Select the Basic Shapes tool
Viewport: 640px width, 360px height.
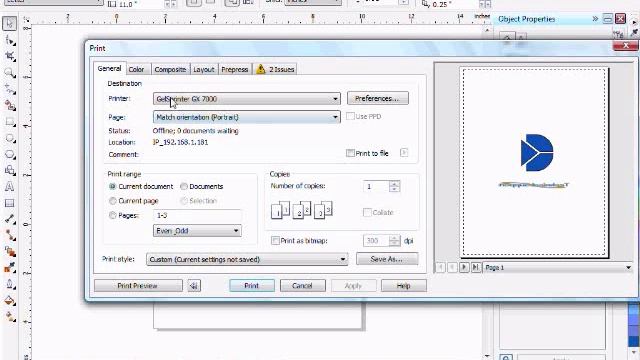[10, 170]
